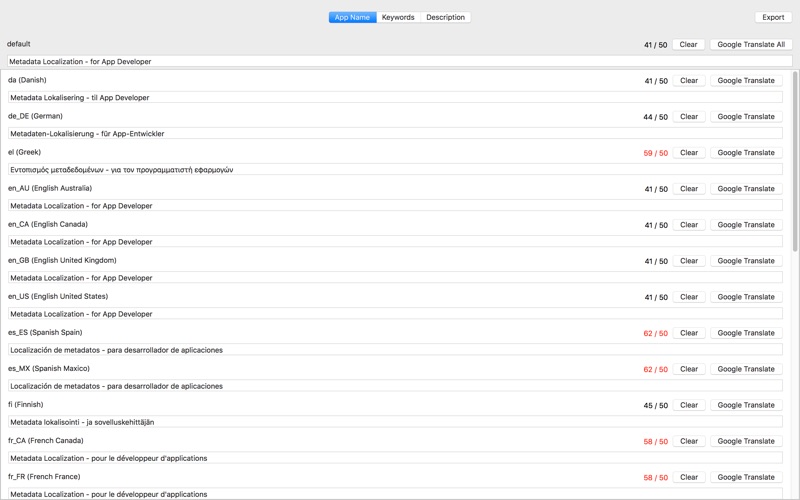The image size is (800, 500).
Task: Google Translate the German row
Action: click(746, 117)
